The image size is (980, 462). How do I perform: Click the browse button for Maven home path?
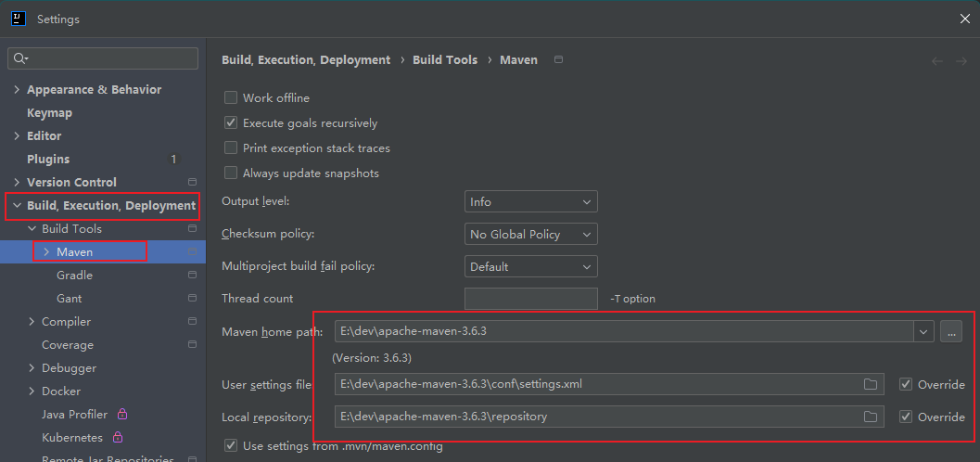coord(950,331)
